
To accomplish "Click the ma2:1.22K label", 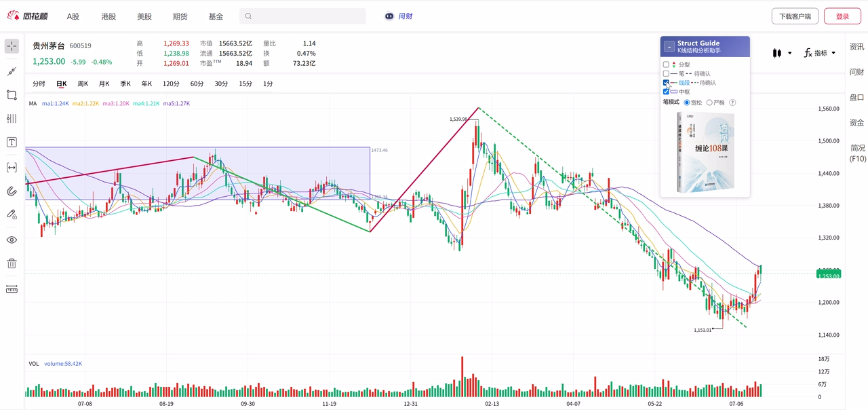I will (x=86, y=103).
